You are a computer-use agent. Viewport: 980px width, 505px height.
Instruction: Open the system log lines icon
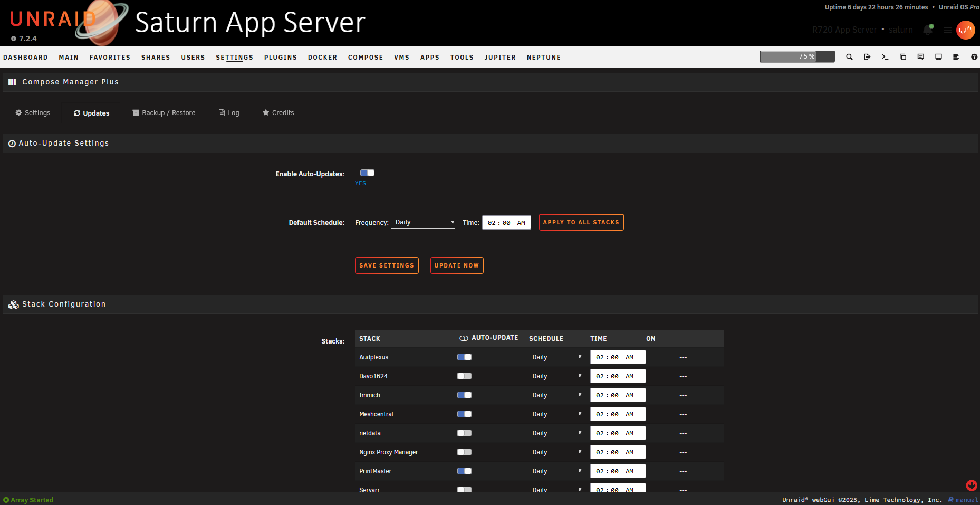[956, 57]
